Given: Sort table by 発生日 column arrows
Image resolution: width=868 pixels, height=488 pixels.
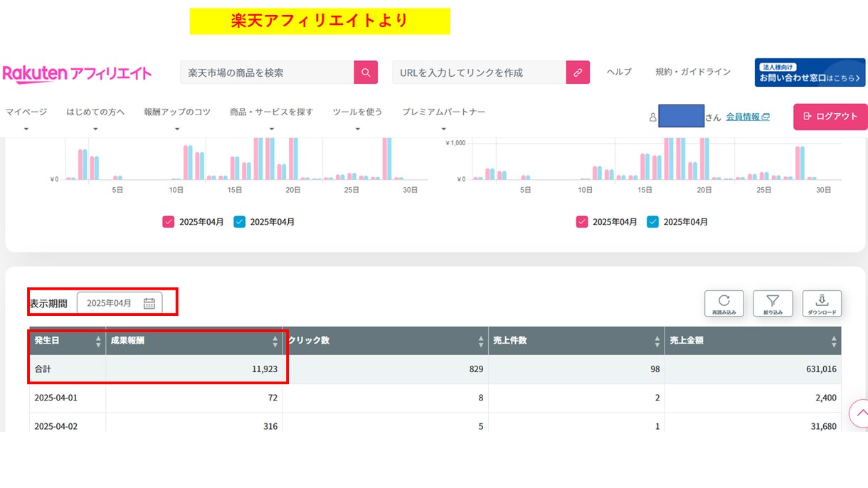Looking at the screenshot, I should point(98,341).
